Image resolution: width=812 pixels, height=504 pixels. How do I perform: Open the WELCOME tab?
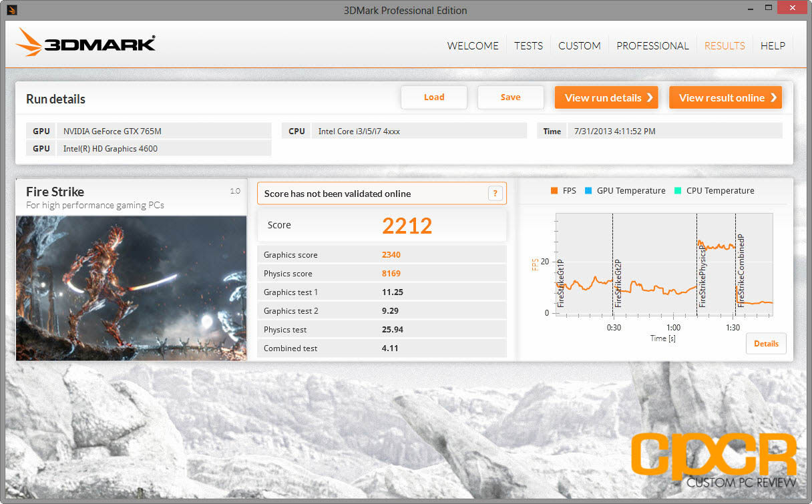(473, 45)
